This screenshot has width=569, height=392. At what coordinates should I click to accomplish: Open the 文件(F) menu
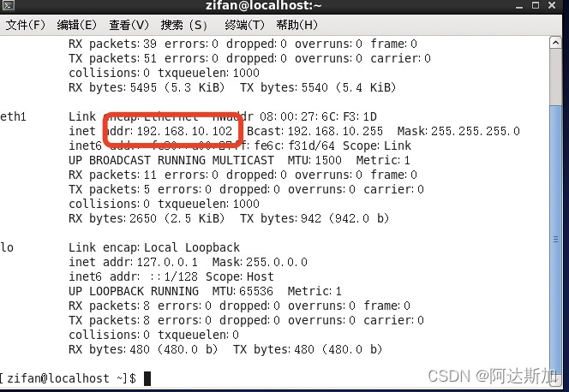(x=26, y=25)
